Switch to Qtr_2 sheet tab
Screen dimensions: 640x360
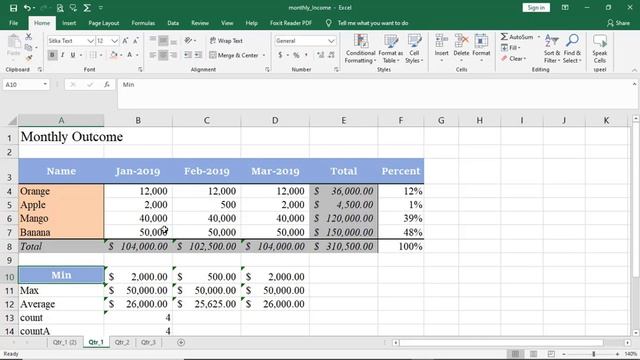(122, 342)
